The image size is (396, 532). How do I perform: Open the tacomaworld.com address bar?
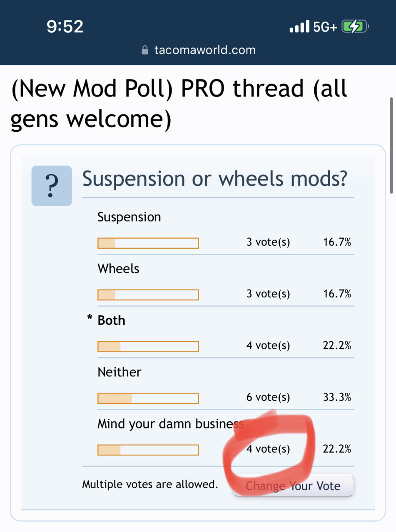pyautogui.click(x=198, y=50)
